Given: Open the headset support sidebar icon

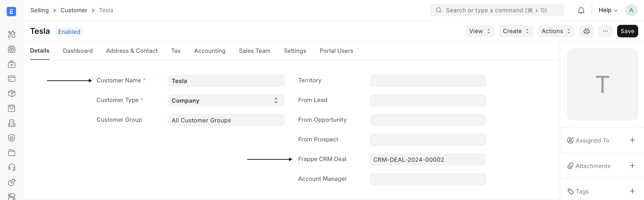Looking at the screenshot, I should (11, 167).
